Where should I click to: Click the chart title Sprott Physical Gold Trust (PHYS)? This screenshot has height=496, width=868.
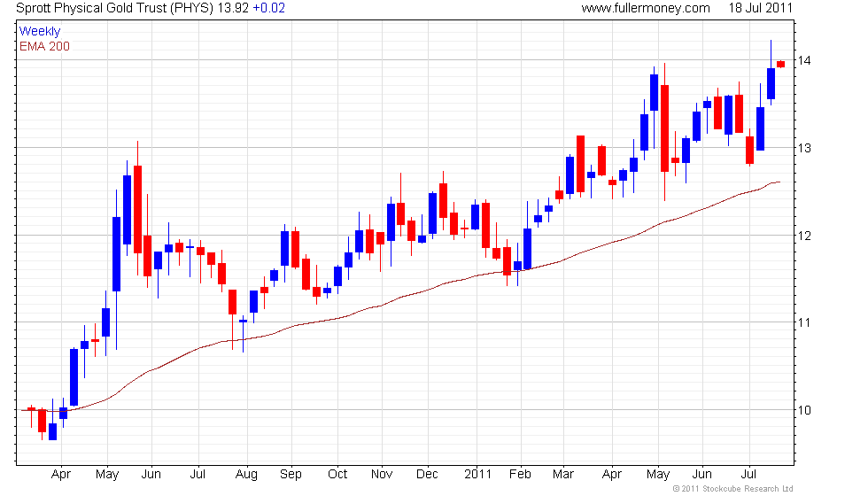point(114,8)
